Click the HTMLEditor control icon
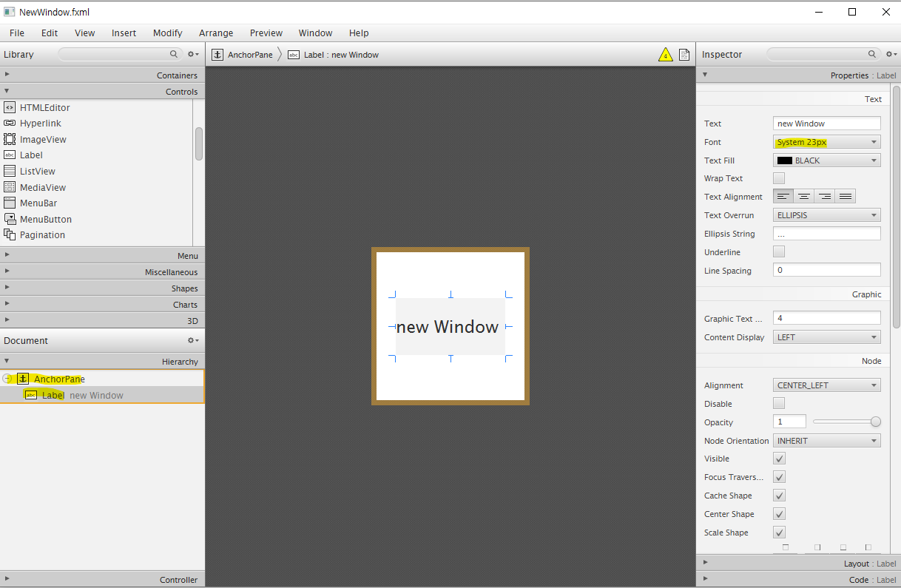 (x=10, y=107)
